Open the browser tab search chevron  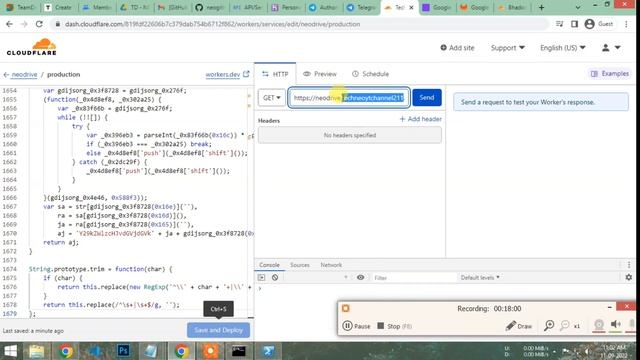(x=578, y=7)
